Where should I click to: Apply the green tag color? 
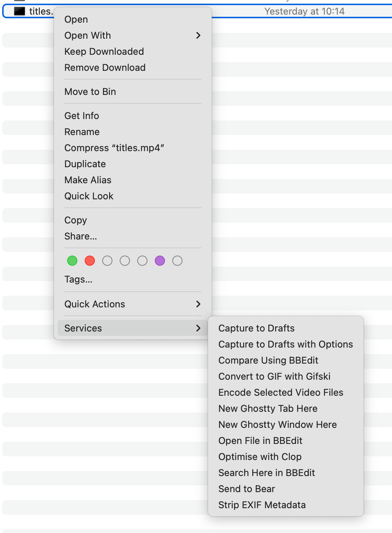72,261
